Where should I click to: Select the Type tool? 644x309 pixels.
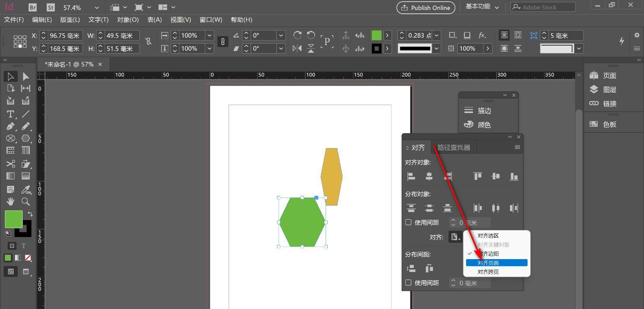point(10,114)
